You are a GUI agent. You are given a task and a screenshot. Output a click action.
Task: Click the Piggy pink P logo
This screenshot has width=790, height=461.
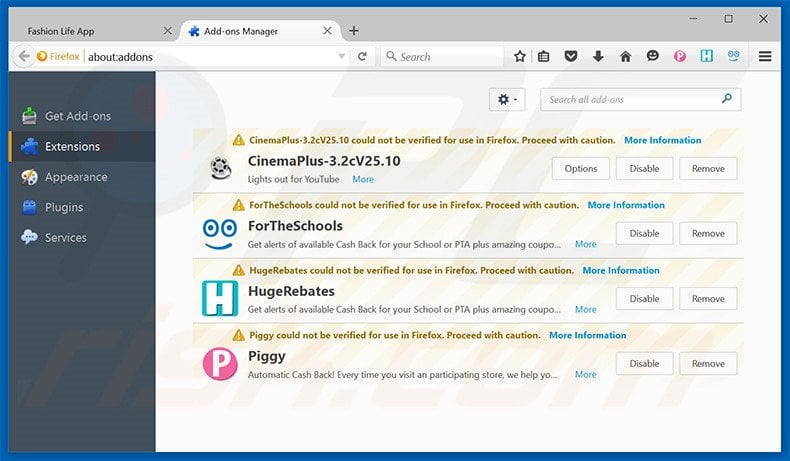pos(220,364)
